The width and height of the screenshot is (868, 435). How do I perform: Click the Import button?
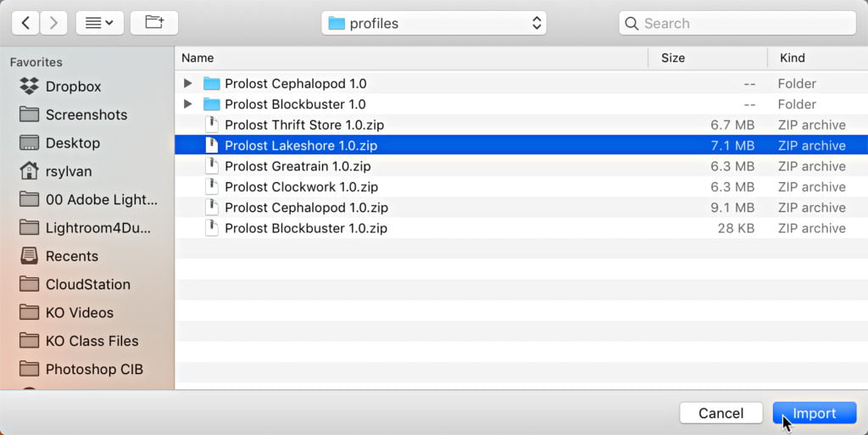[x=814, y=413]
